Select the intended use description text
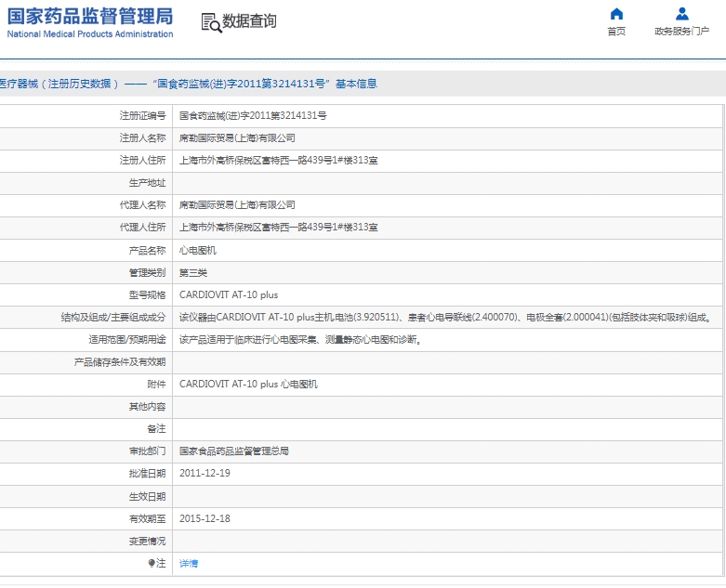726x588 pixels. (x=300, y=340)
